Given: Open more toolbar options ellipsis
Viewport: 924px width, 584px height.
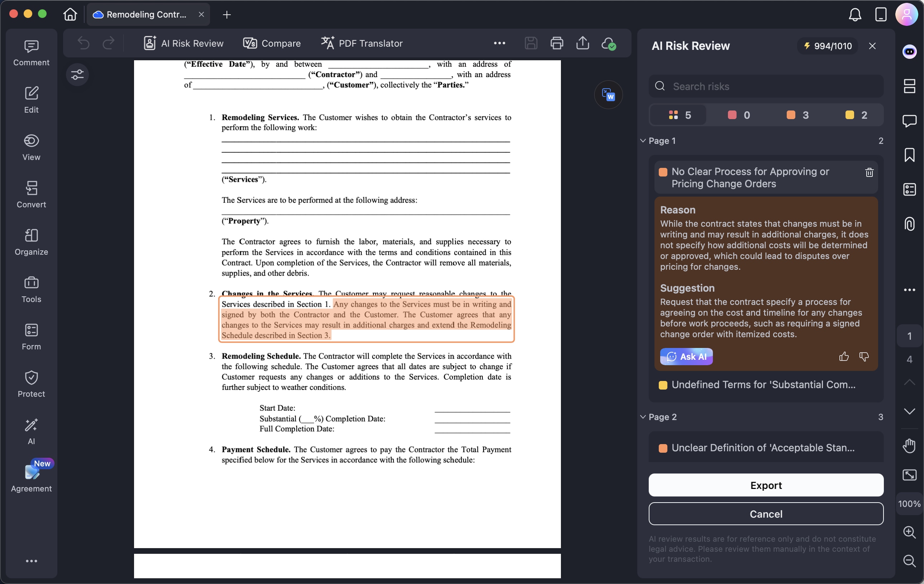Looking at the screenshot, I should click(x=499, y=43).
